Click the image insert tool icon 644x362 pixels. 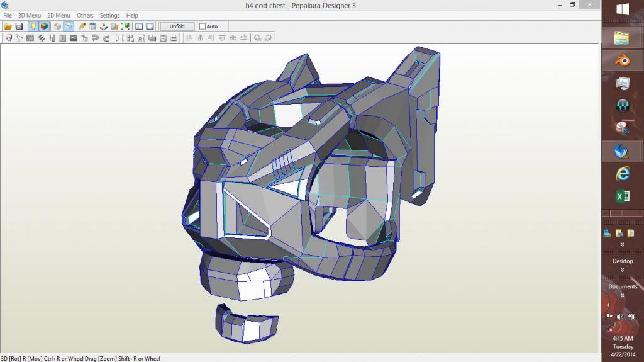pos(74,38)
